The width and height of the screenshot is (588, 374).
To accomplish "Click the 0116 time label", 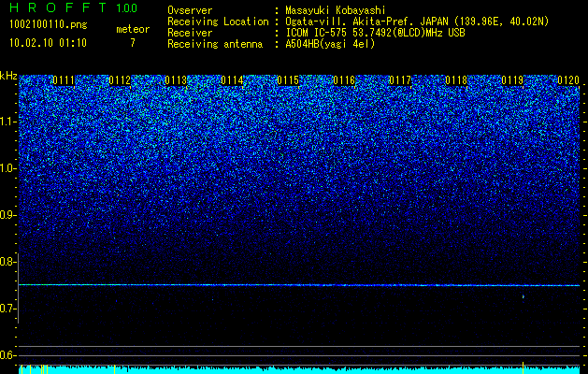I will (x=344, y=80).
